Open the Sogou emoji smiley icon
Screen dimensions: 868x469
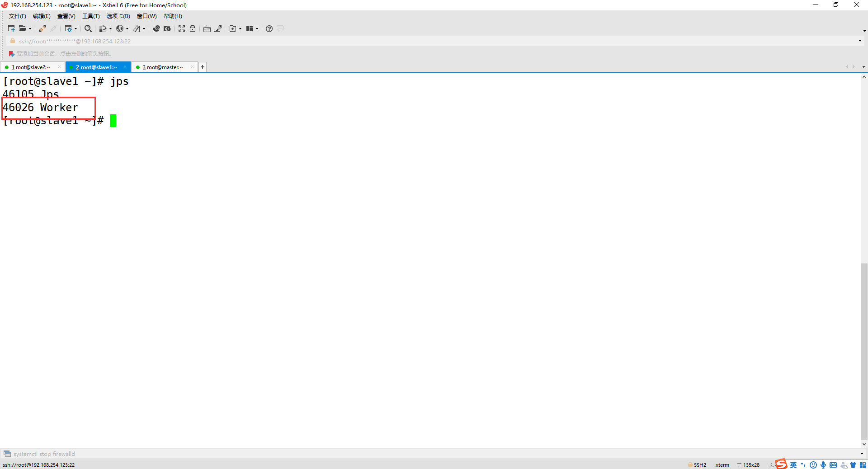pos(813,465)
